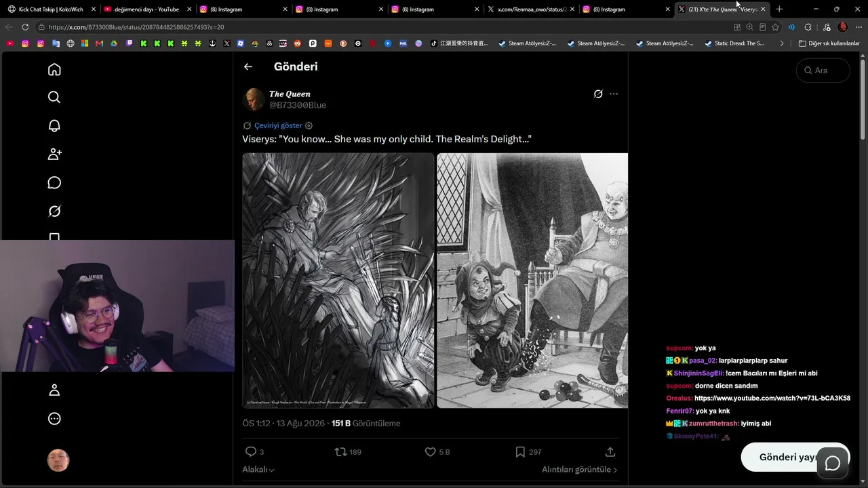Click the Gönderi yayınla button
This screenshot has width=868, height=488.
coord(795,457)
